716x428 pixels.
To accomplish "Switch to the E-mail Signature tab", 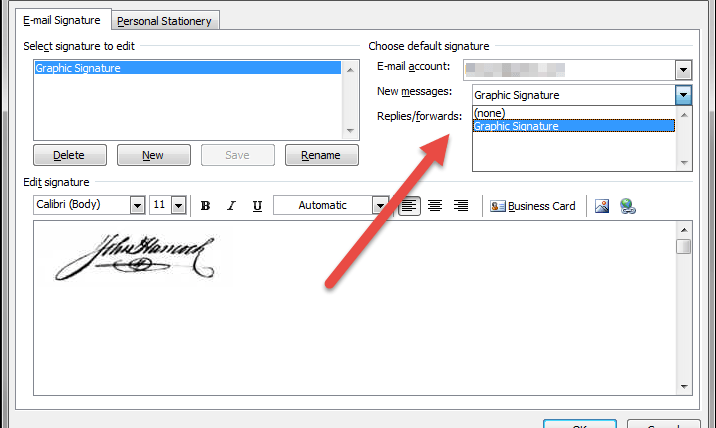I will point(62,20).
